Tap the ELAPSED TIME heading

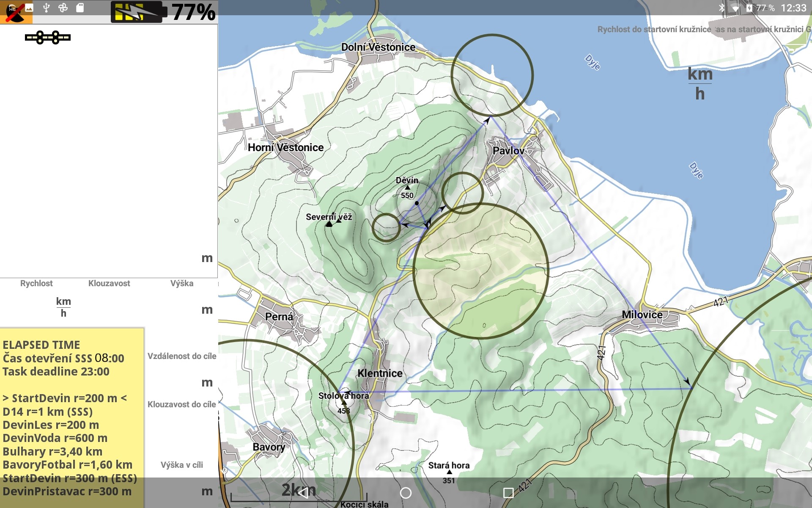pos(41,345)
